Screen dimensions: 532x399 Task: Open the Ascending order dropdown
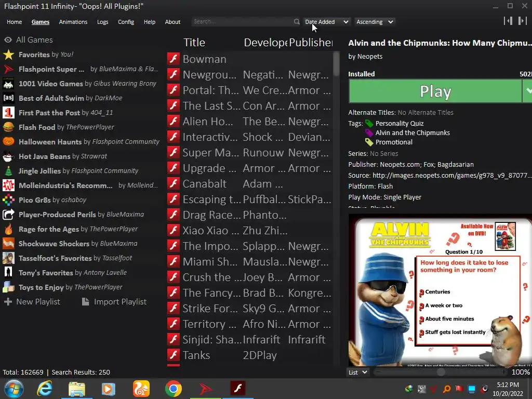(x=375, y=22)
